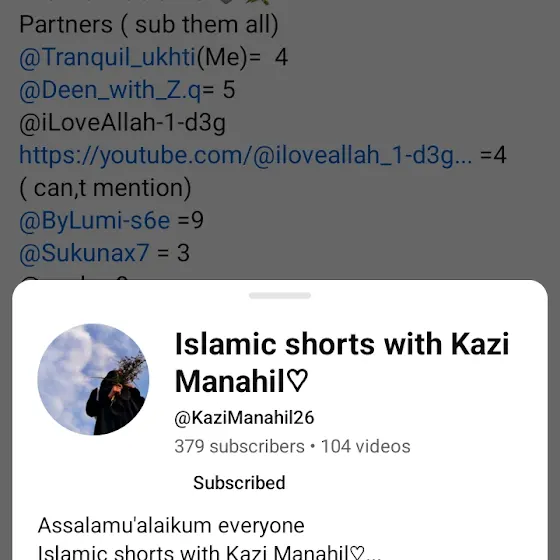Tap the bottom sheet drag handle
Viewport: 560px width, 560px height.
click(280, 295)
